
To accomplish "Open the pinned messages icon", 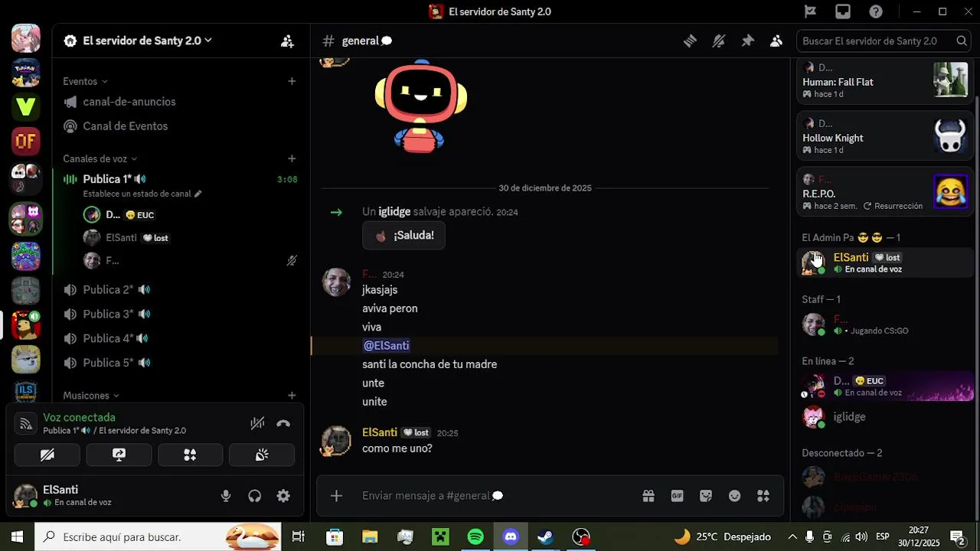I will 747,41.
